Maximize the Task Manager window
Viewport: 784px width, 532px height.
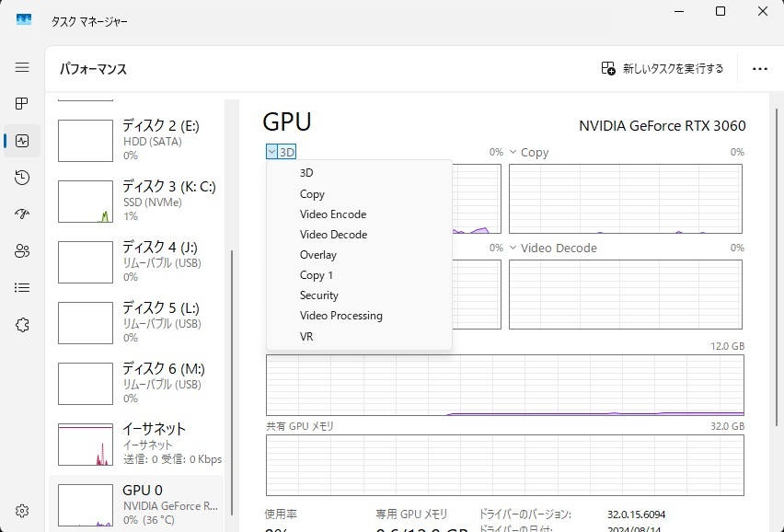pyautogui.click(x=721, y=11)
